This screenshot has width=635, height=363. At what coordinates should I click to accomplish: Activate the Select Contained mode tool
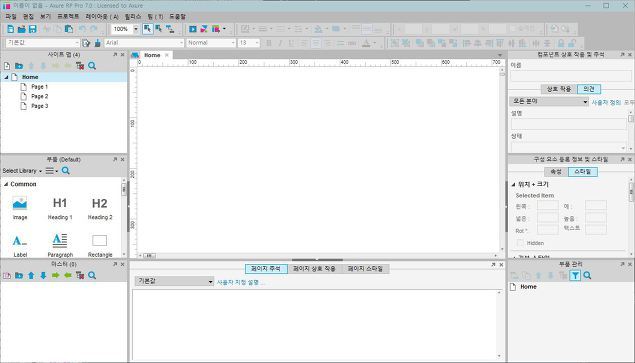[x=159, y=29]
